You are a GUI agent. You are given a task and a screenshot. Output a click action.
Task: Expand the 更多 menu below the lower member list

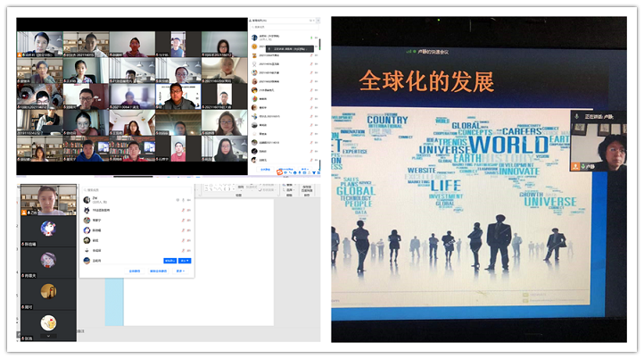tap(180, 271)
